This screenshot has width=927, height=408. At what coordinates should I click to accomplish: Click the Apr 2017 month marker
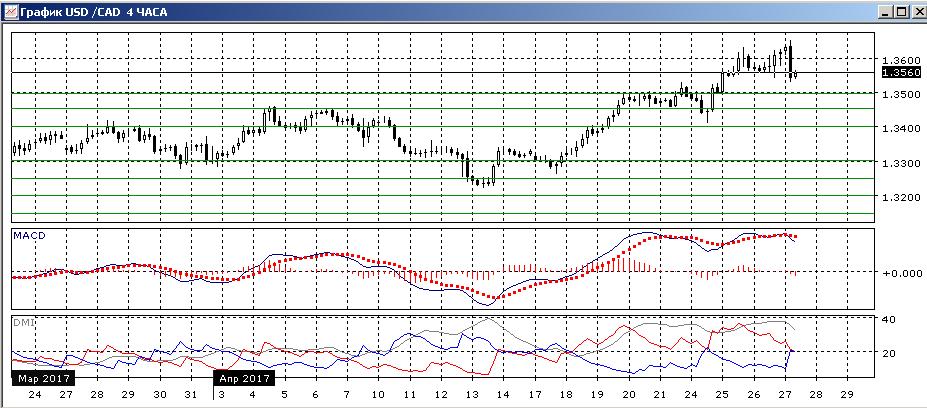click(244, 378)
